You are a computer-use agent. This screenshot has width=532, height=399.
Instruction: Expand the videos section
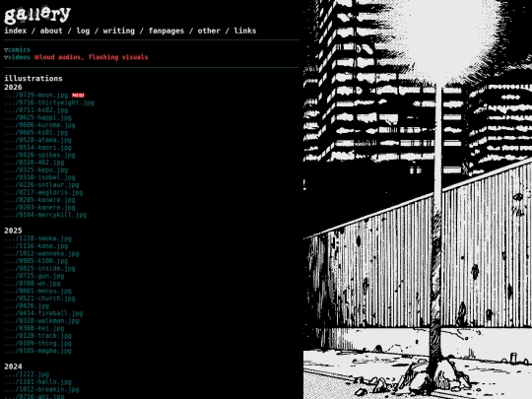tap(17, 57)
